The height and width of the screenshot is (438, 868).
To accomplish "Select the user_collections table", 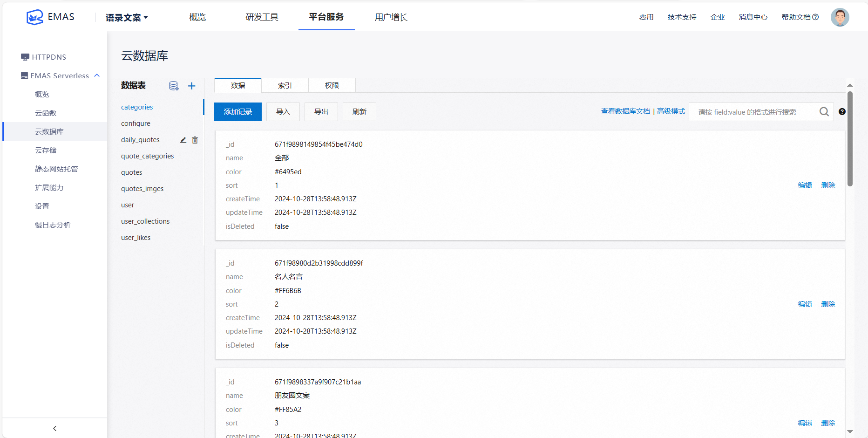I will (x=145, y=221).
